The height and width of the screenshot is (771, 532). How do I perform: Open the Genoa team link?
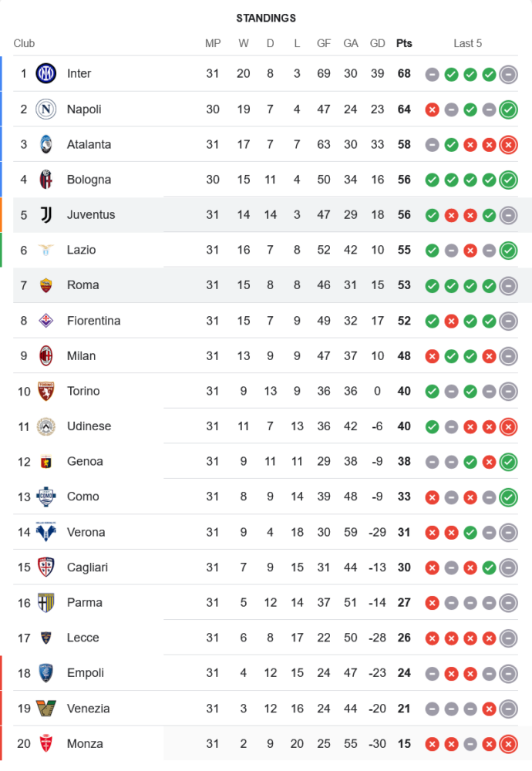[x=85, y=462]
